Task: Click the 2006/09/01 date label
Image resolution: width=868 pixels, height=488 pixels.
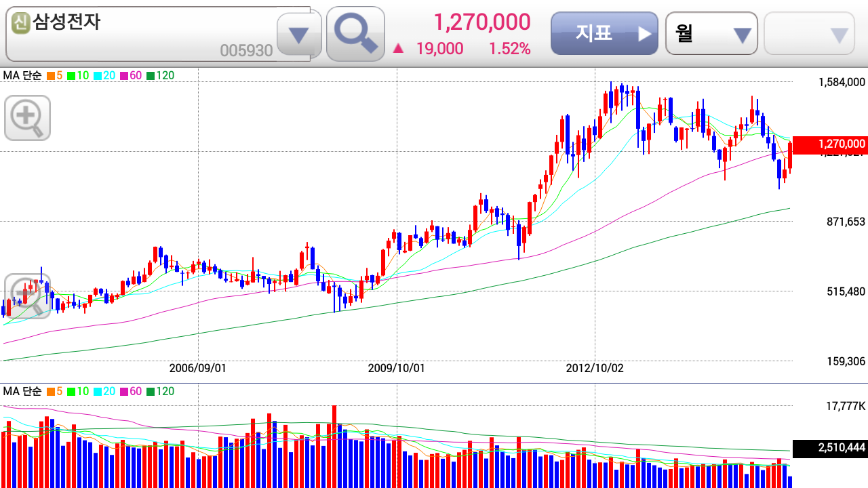Action: [x=197, y=368]
